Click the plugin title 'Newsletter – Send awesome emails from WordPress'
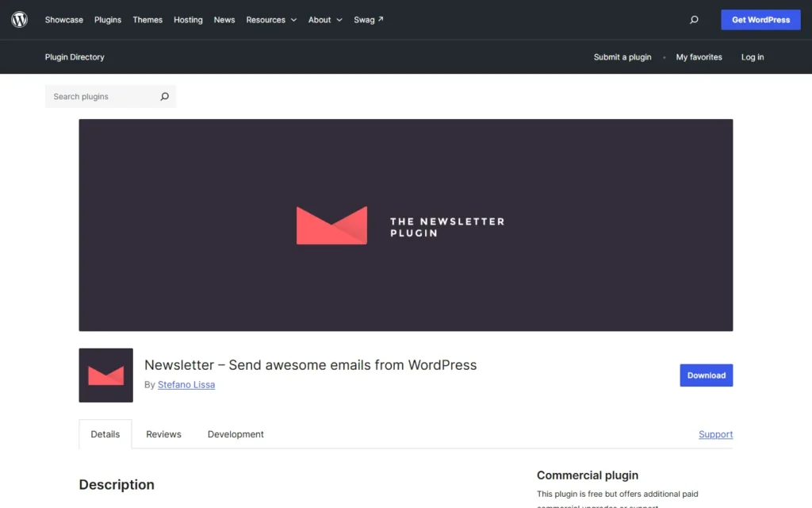The height and width of the screenshot is (508, 812). [x=310, y=365]
